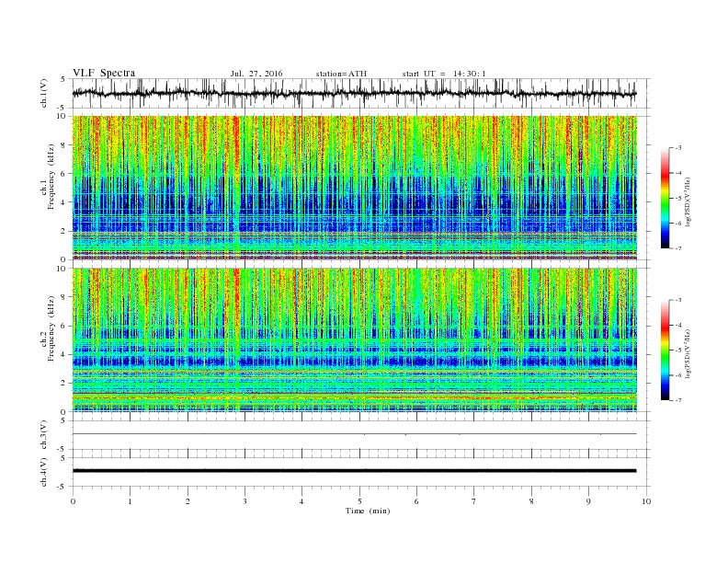This screenshot has width=728, height=563.
Task: Click the 'start UT = 14:30:1' label
Action: click(x=444, y=74)
